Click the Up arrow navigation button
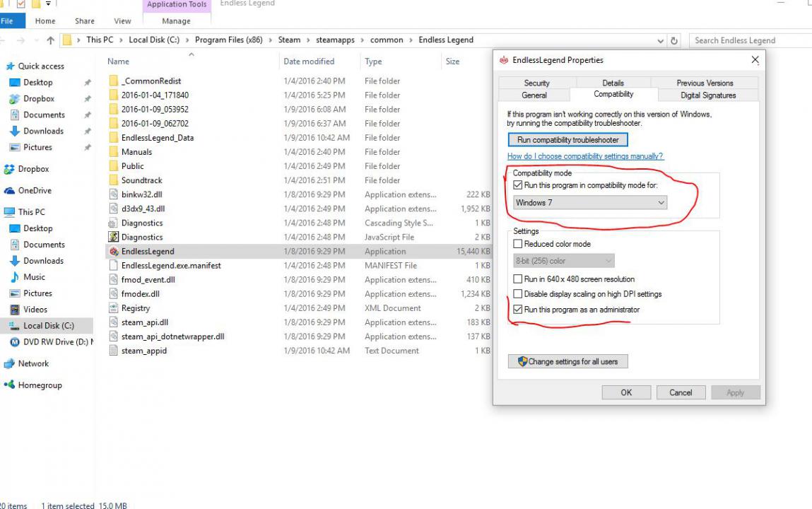 click(x=50, y=40)
